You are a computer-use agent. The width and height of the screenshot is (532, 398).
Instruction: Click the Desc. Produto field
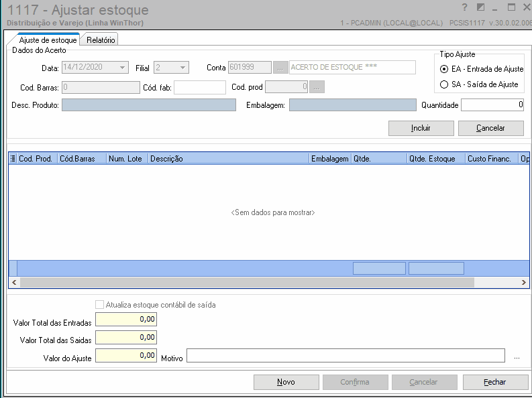click(x=149, y=105)
